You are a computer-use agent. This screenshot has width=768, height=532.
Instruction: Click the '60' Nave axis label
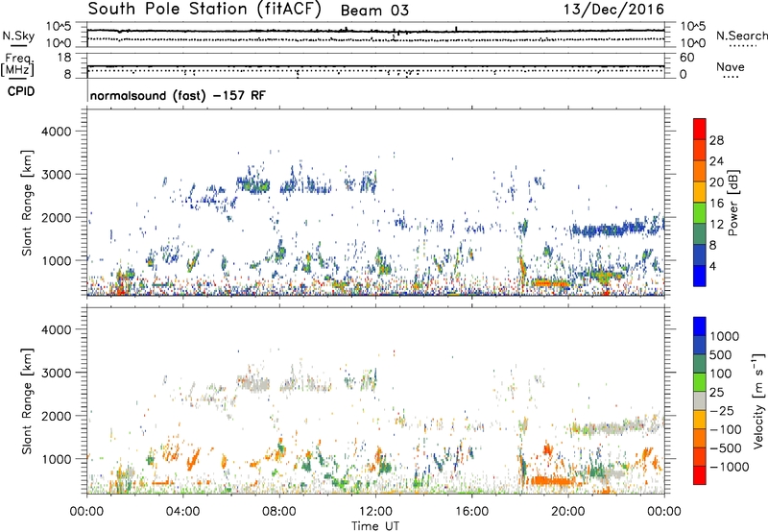tap(686, 58)
